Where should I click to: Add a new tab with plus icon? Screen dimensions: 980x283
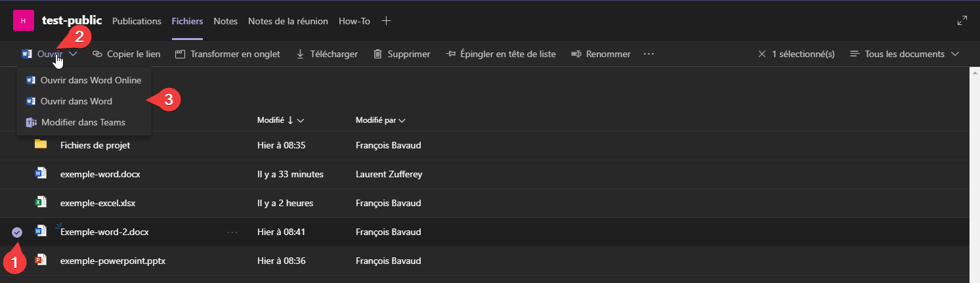click(387, 21)
